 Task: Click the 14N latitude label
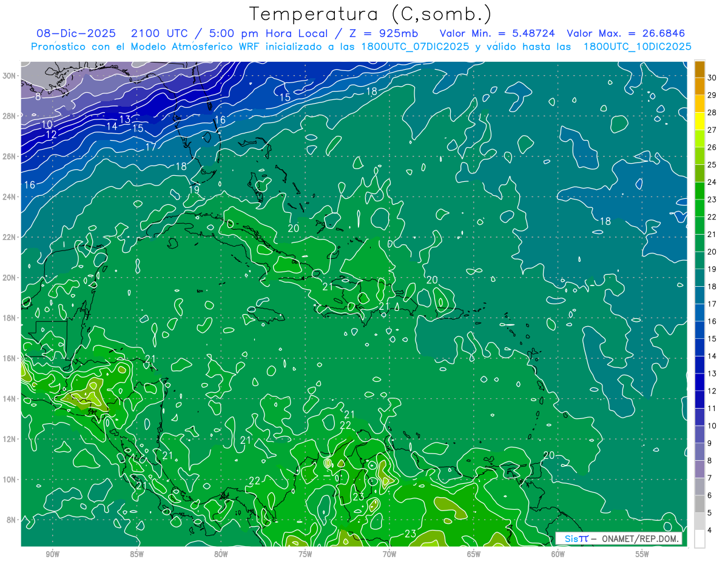coord(10,399)
